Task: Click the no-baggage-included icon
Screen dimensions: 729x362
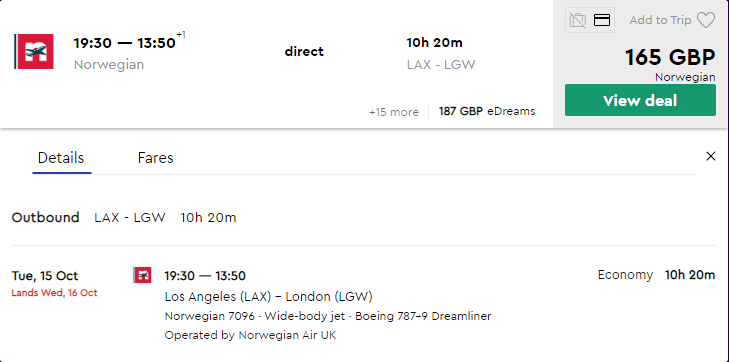Action: tap(578, 20)
